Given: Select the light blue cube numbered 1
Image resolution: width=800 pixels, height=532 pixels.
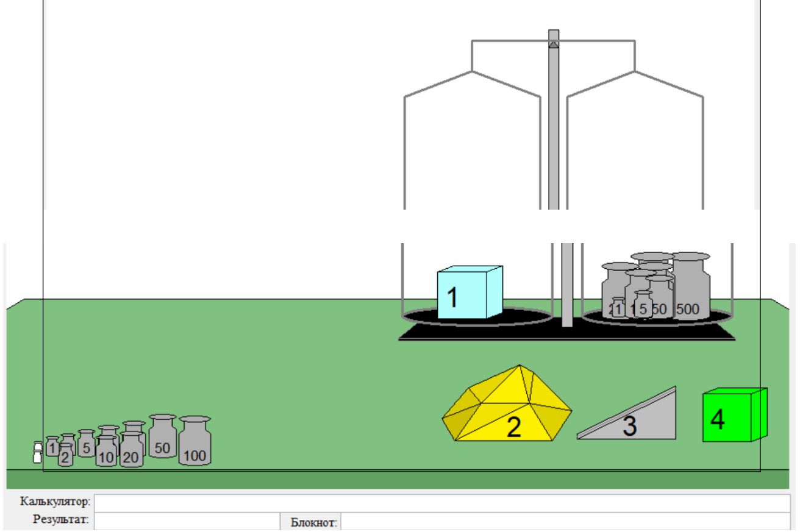Looking at the screenshot, I should pos(470,293).
